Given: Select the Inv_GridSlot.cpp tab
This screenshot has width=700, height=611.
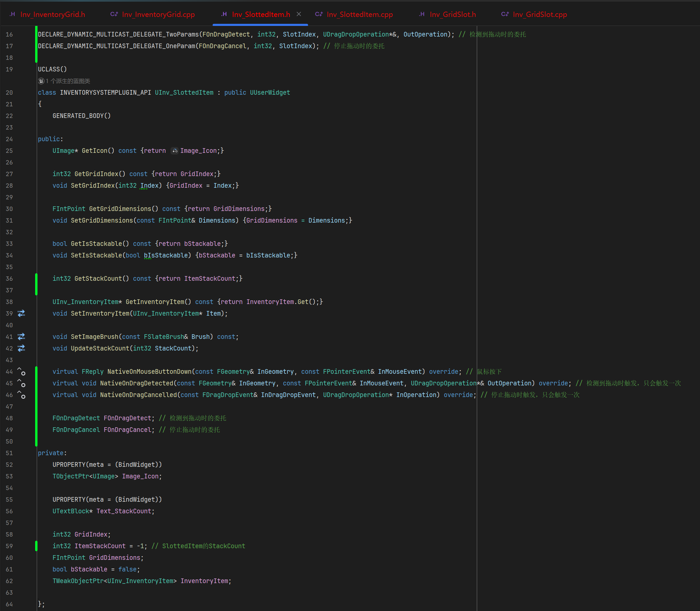Looking at the screenshot, I should pos(540,14).
